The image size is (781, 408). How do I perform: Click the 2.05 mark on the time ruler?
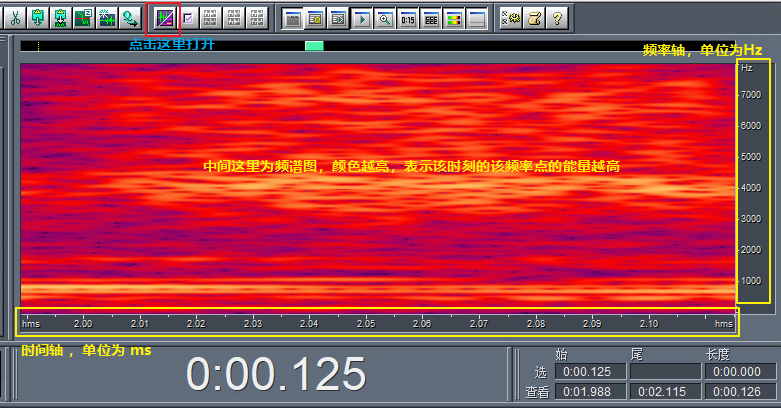366,323
